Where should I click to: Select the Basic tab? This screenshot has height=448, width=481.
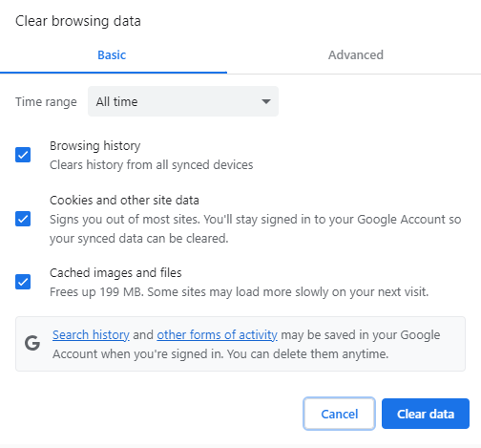(x=112, y=55)
